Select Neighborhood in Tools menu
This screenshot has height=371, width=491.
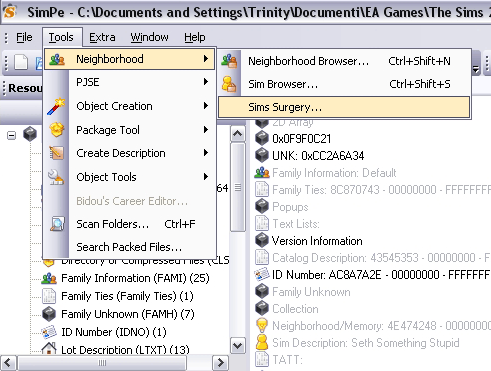(x=129, y=59)
